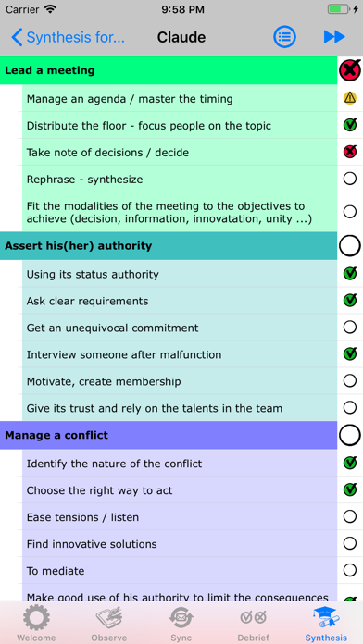The width and height of the screenshot is (363, 644).
Task: Toggle the empty circle for Ease tensions / listen
Action: click(x=350, y=516)
